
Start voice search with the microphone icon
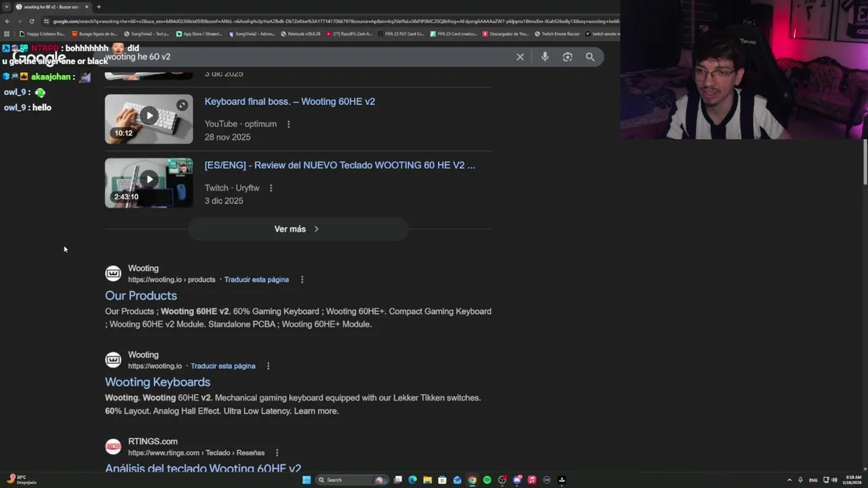pos(545,57)
